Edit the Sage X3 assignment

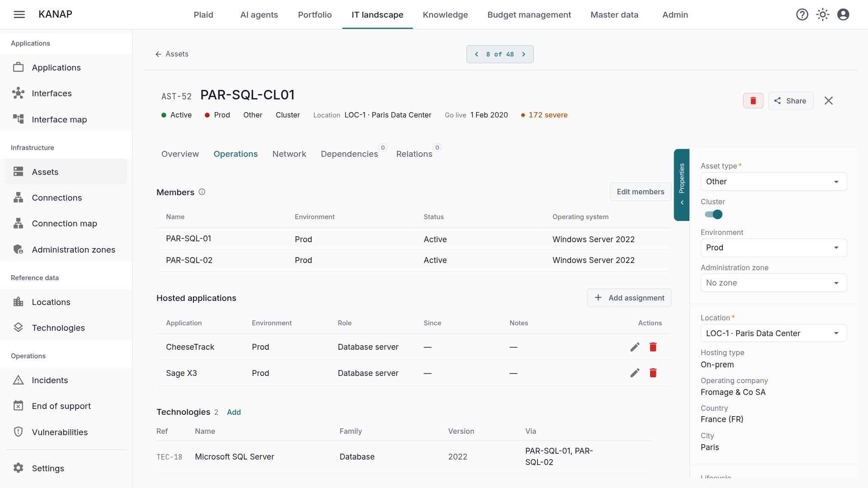(x=635, y=373)
